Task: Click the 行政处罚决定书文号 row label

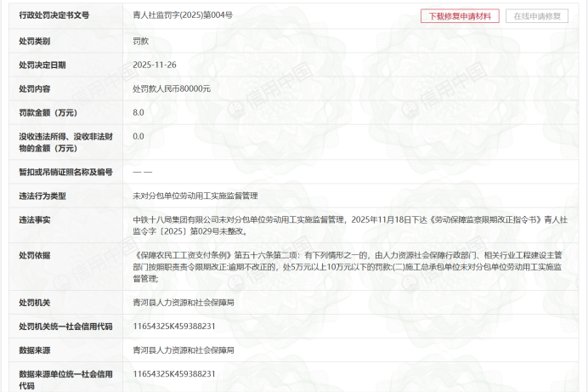Action: (x=54, y=16)
